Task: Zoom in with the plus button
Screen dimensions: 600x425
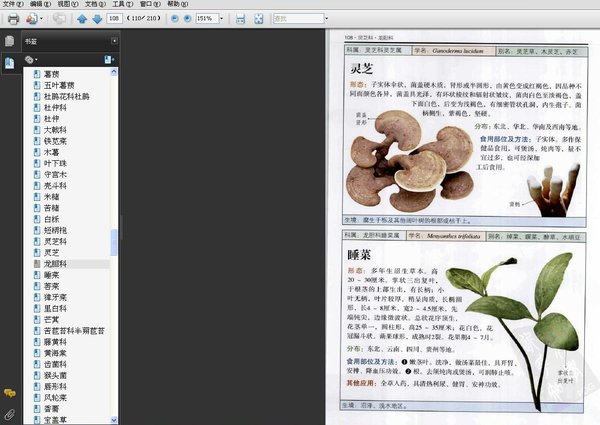Action: (x=187, y=18)
